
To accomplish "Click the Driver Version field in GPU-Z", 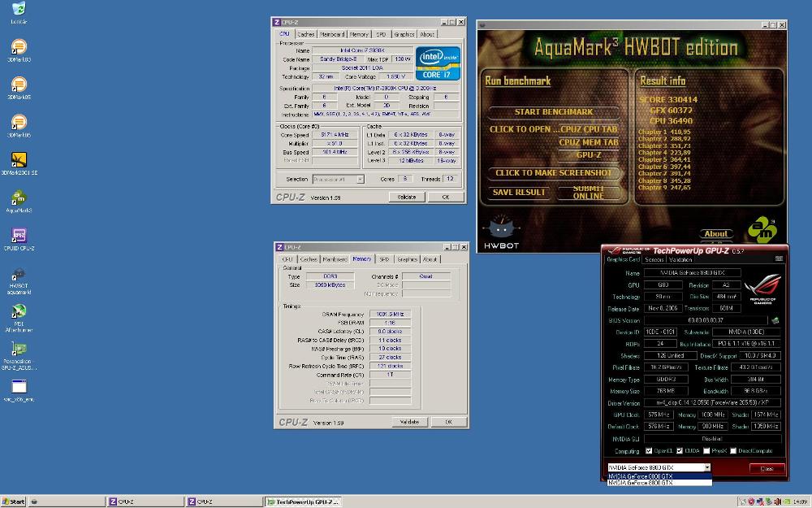I will [712, 403].
